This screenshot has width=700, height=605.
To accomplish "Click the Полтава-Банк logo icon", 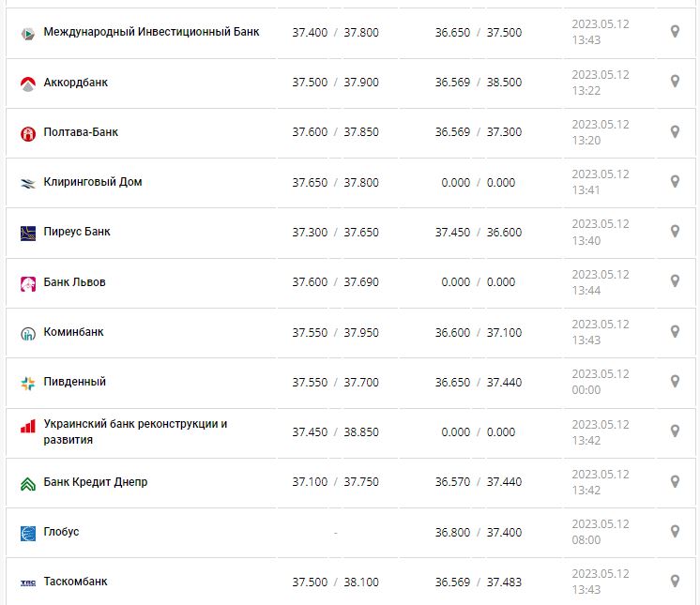I will pyautogui.click(x=27, y=133).
